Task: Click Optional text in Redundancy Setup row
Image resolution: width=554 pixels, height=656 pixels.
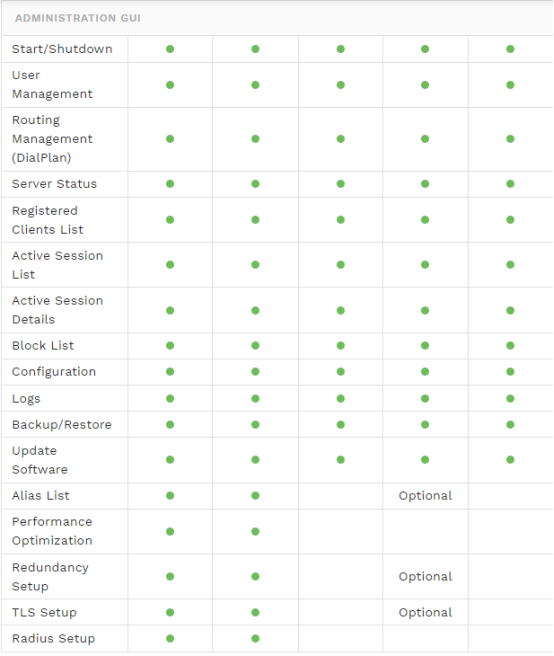Action: click(425, 577)
